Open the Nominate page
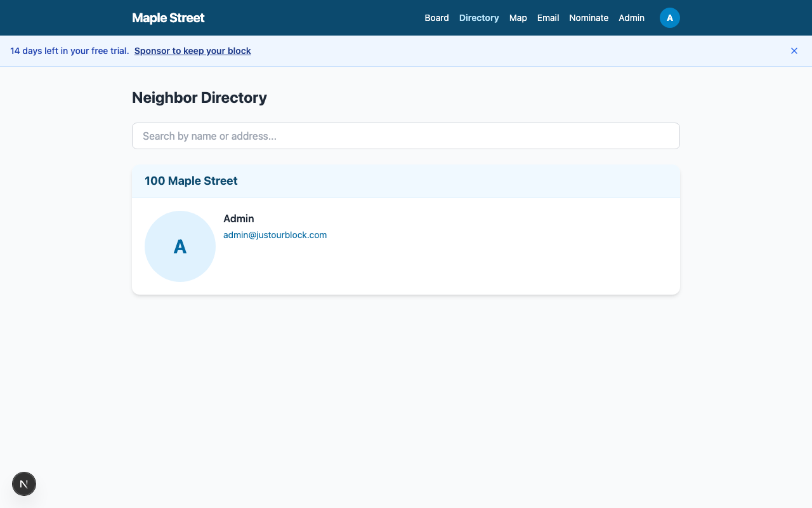 pyautogui.click(x=589, y=18)
